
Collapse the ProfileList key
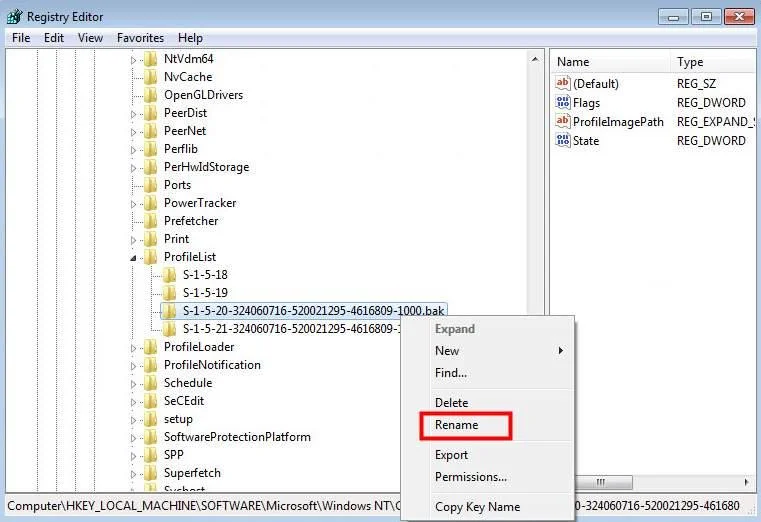coord(133,258)
